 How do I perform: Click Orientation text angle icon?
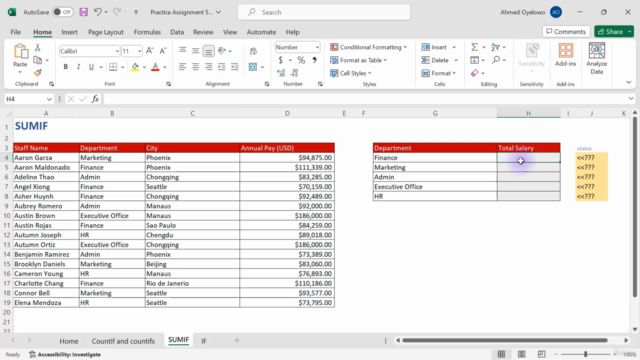click(x=222, y=51)
